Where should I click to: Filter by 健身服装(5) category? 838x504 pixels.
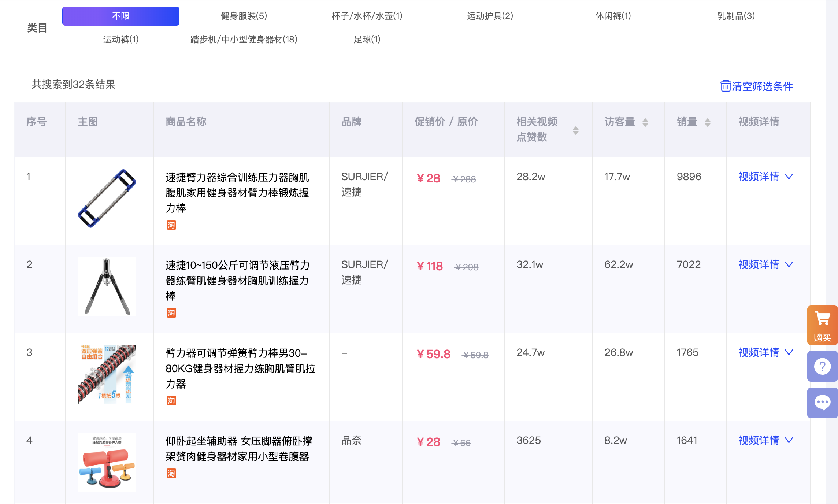click(x=244, y=16)
